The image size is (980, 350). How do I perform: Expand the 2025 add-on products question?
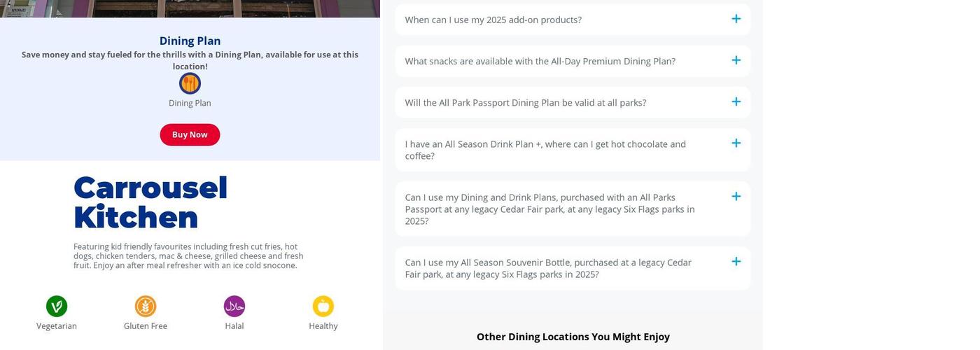(493, 20)
